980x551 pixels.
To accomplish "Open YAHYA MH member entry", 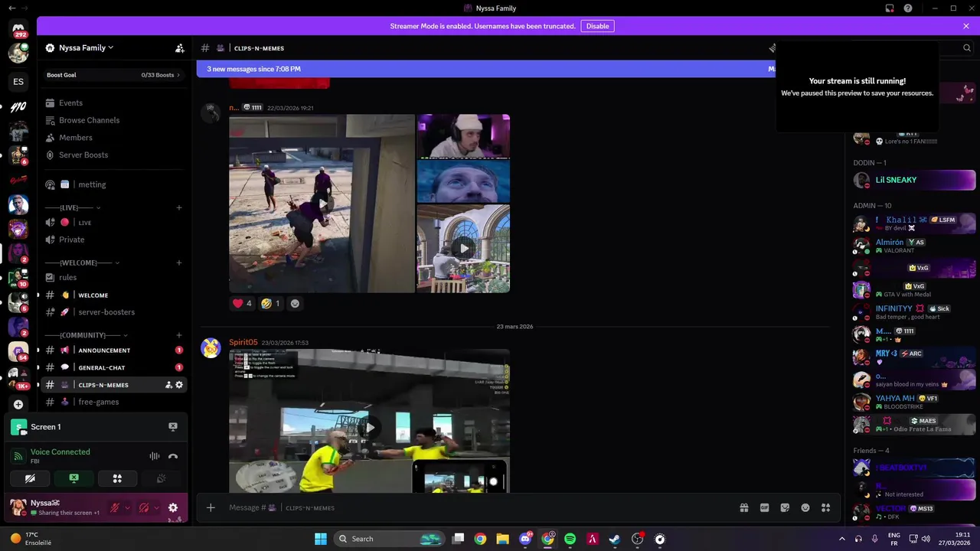I will click(914, 402).
